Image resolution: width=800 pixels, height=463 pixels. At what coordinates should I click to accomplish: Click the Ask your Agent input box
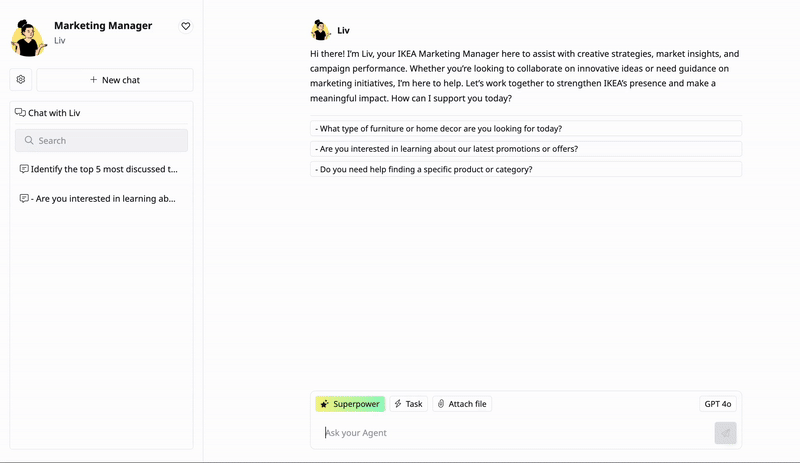515,433
